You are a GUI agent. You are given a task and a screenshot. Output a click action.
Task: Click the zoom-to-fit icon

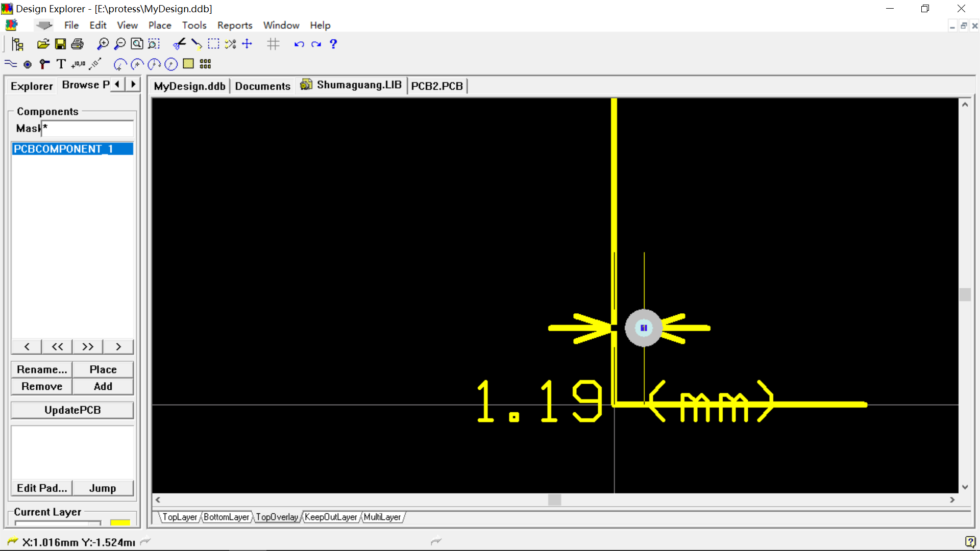click(137, 44)
